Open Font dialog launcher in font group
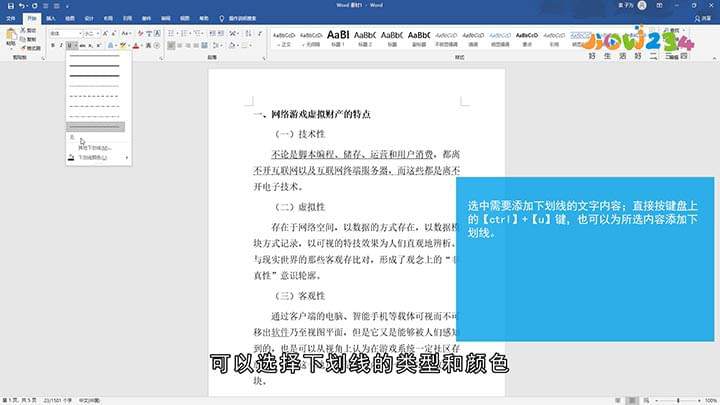 161,58
